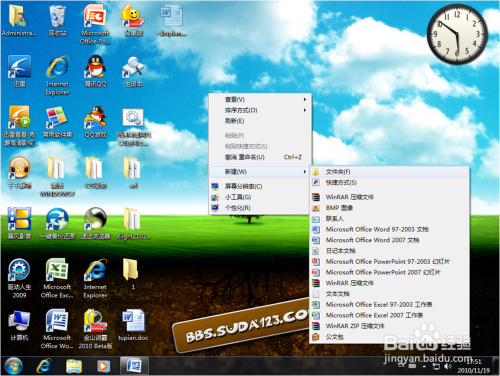Open Internet Explorer from the taskbar

[44, 366]
